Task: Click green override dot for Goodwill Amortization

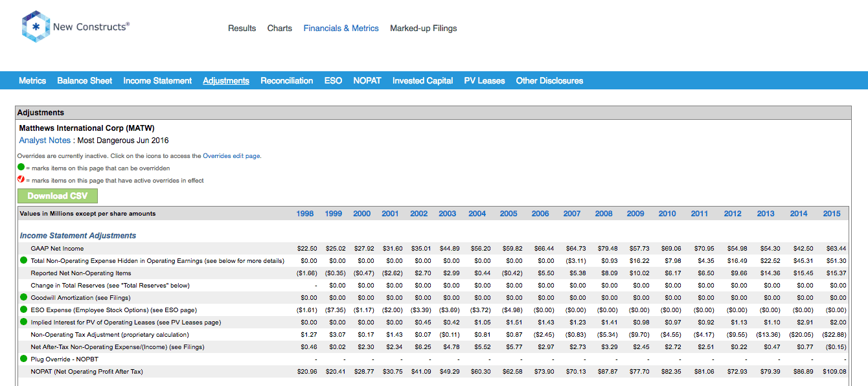Action: (24, 298)
